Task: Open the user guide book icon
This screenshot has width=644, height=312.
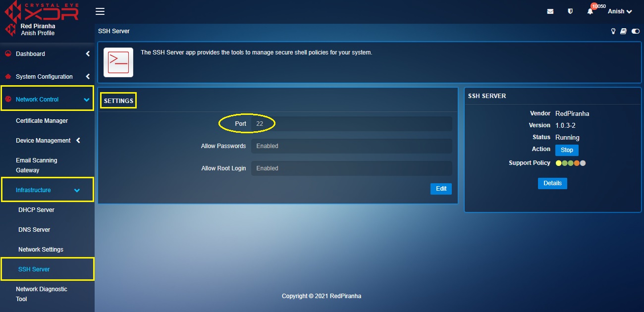Action: point(624,31)
